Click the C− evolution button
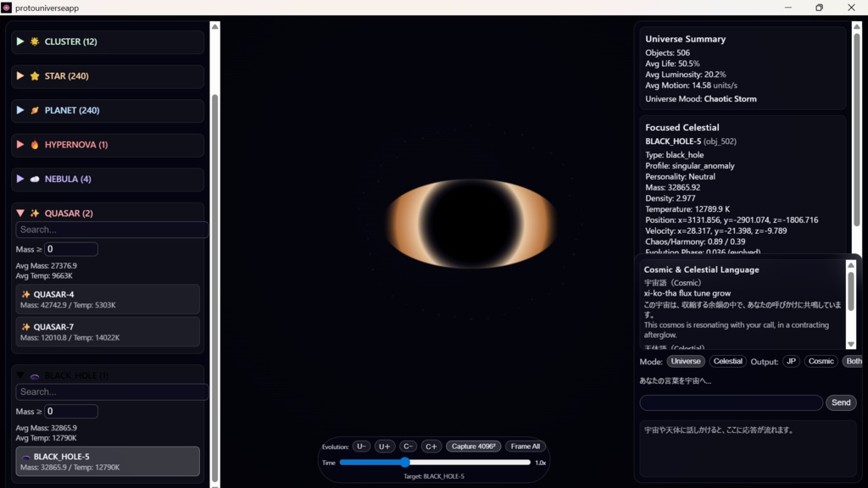This screenshot has width=868, height=488. click(408, 446)
